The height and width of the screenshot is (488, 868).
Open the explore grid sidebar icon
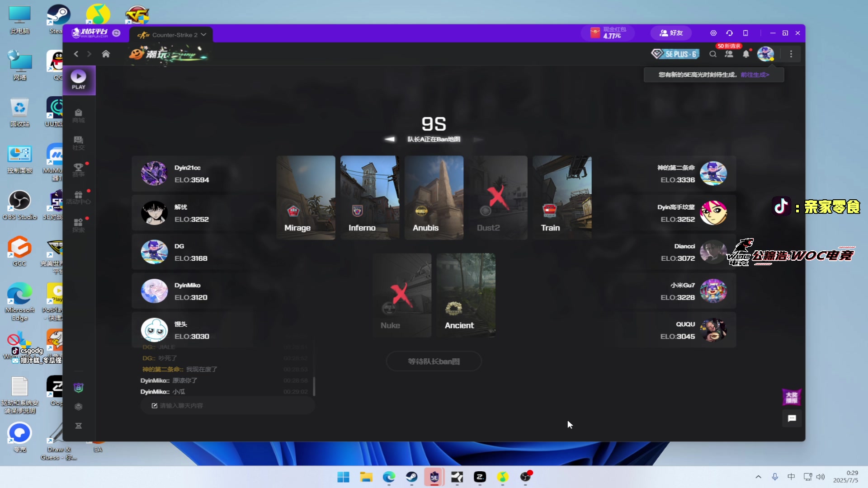click(78, 225)
